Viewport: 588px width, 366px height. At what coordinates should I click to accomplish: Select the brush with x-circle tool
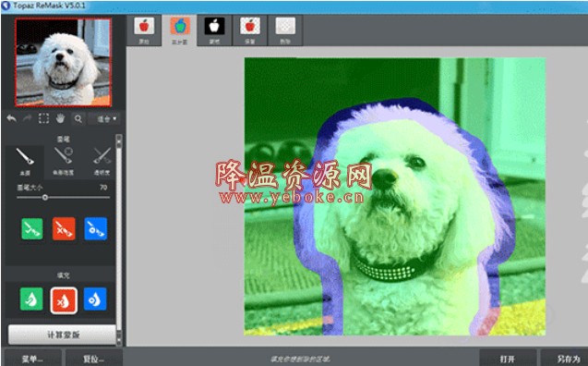point(64,162)
